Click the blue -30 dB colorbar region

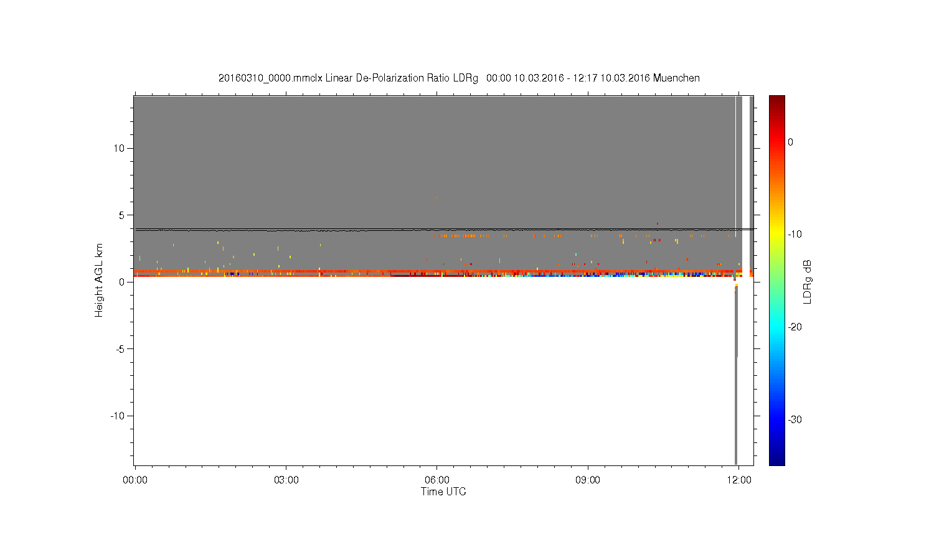(x=777, y=419)
